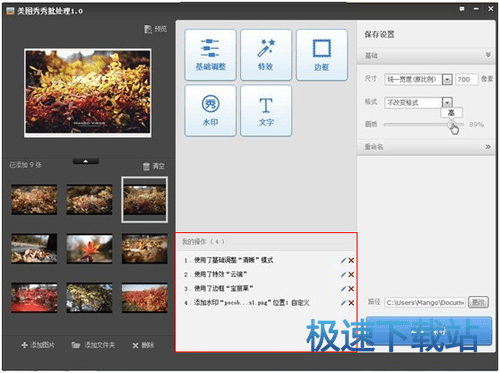Click the 保存设置 heading
The height and width of the screenshot is (373, 500).
coord(379,34)
